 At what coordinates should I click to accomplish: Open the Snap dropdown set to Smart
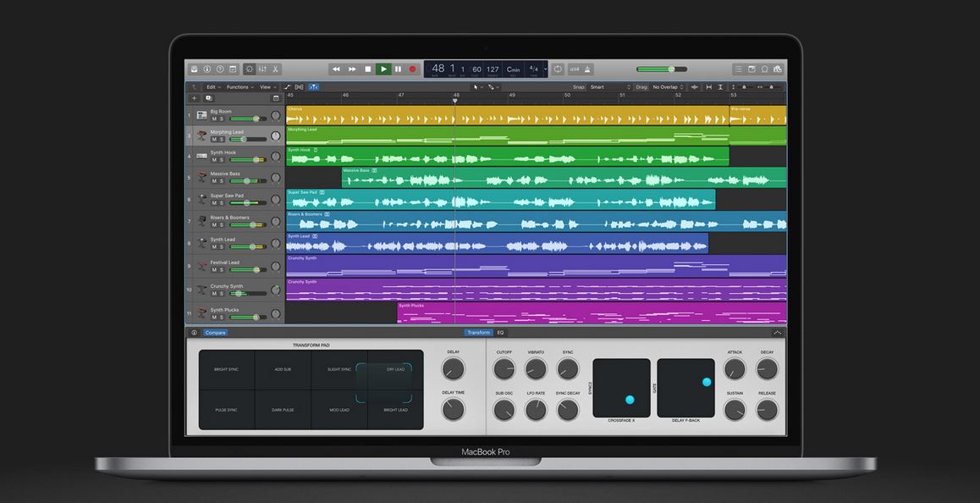pyautogui.click(x=609, y=86)
